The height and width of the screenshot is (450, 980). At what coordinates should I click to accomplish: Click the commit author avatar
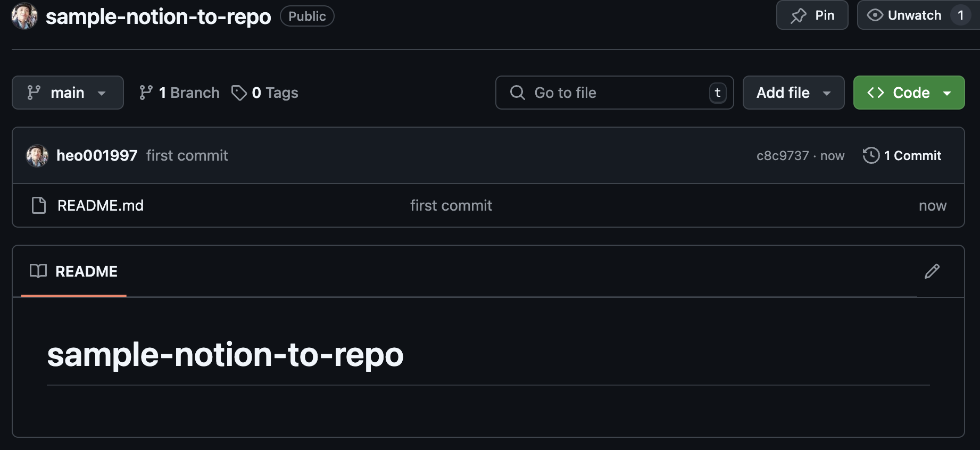(37, 155)
